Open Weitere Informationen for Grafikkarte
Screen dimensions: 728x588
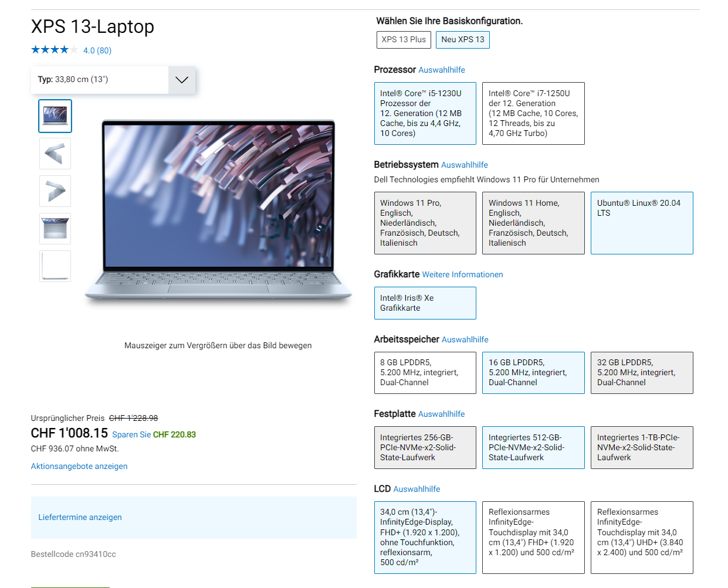(x=462, y=274)
